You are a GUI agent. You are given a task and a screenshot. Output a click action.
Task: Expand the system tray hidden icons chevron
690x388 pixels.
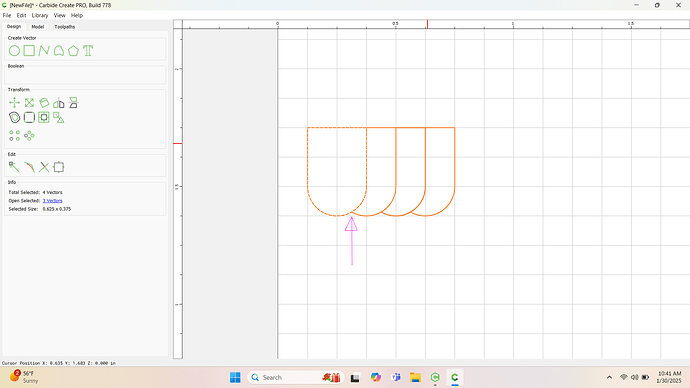609,377
